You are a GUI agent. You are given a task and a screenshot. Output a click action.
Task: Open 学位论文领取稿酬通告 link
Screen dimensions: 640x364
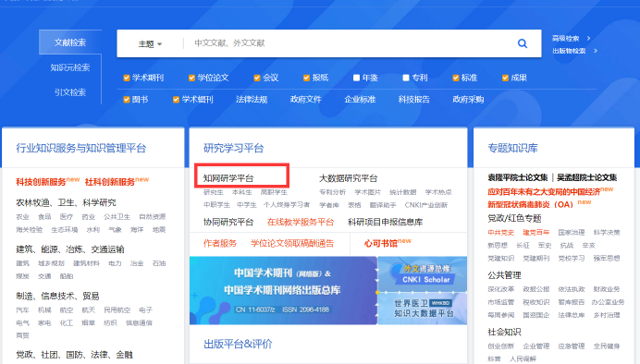[x=292, y=243]
